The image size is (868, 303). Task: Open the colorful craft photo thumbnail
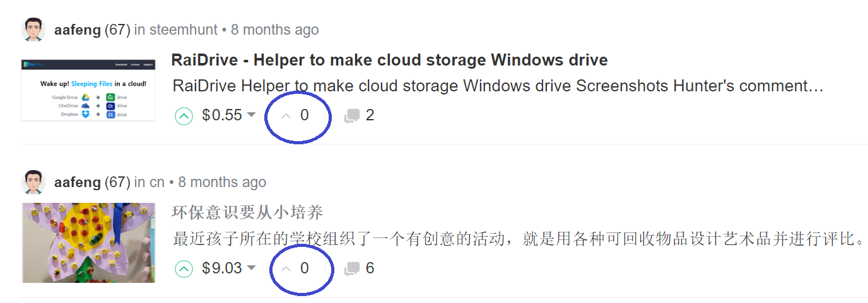[x=88, y=243]
